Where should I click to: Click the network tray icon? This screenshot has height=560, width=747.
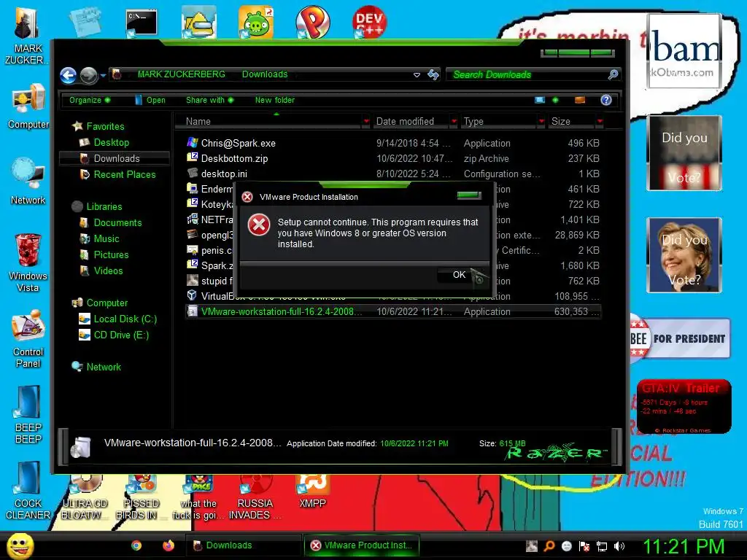click(x=602, y=546)
